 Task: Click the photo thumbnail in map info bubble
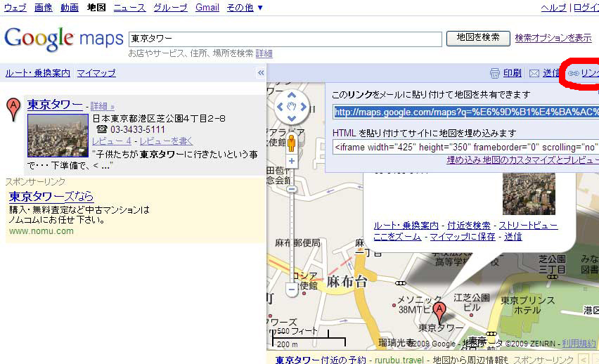(529, 194)
